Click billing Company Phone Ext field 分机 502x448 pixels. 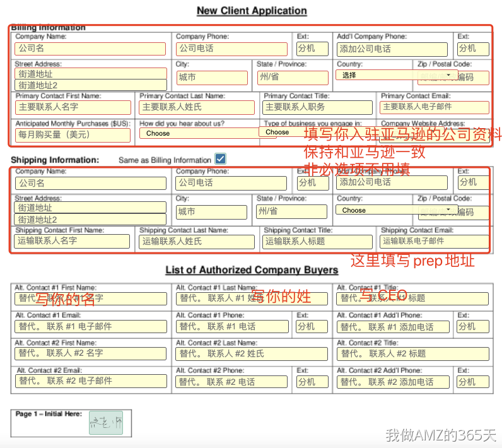312,49
